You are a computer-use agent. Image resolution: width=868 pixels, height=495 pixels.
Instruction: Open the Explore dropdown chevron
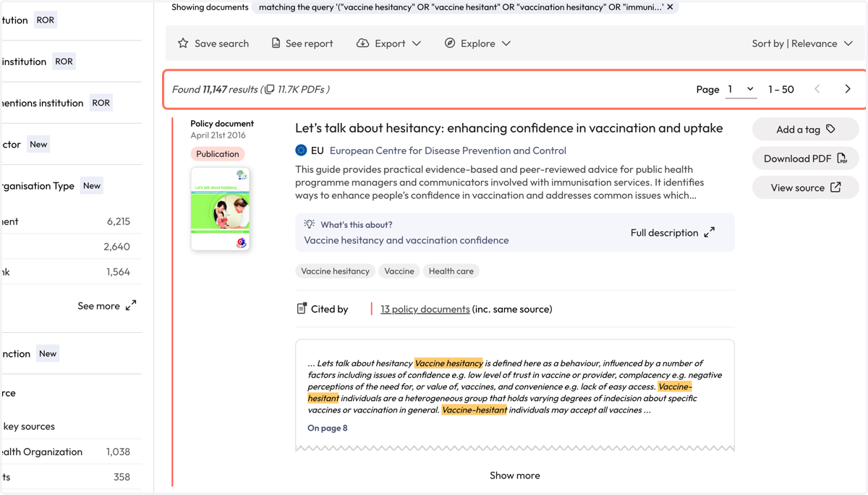click(x=506, y=43)
